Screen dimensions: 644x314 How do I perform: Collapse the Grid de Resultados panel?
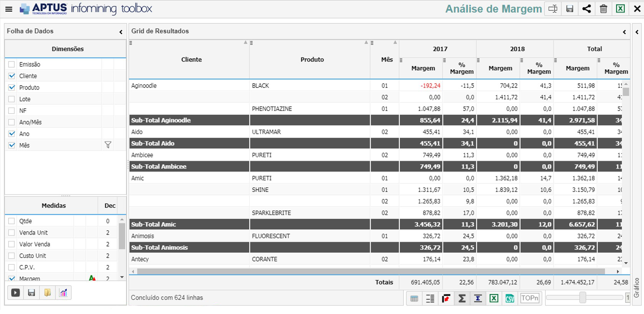pos(624,32)
